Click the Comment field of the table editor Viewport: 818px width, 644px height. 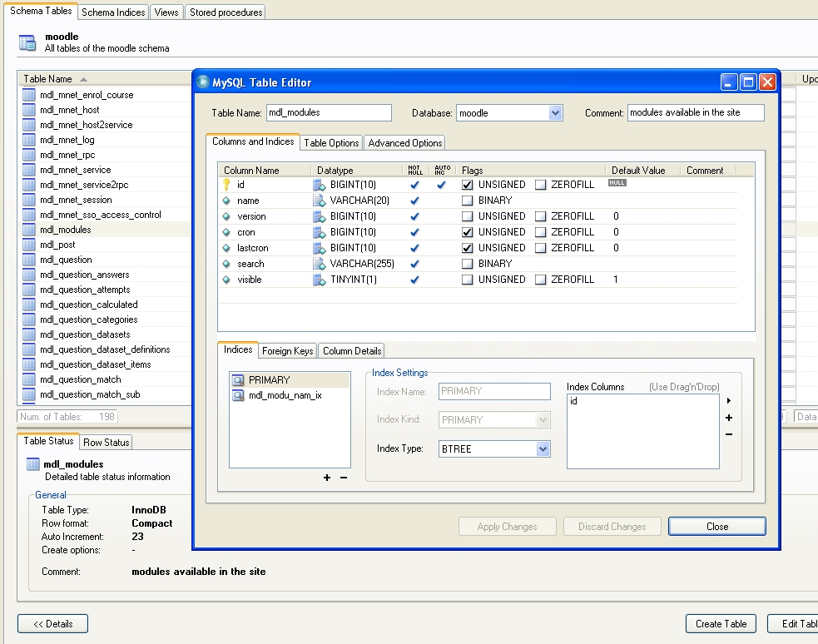point(696,112)
